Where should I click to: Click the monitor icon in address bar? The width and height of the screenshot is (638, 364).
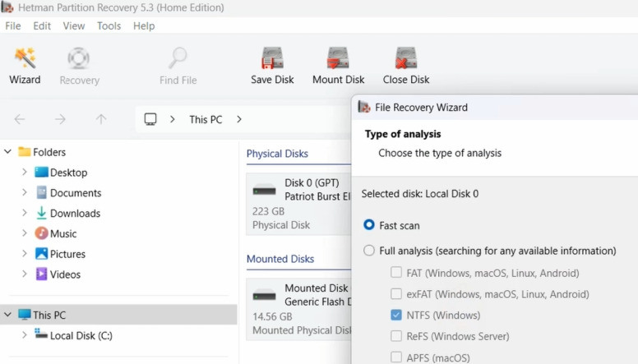click(150, 119)
